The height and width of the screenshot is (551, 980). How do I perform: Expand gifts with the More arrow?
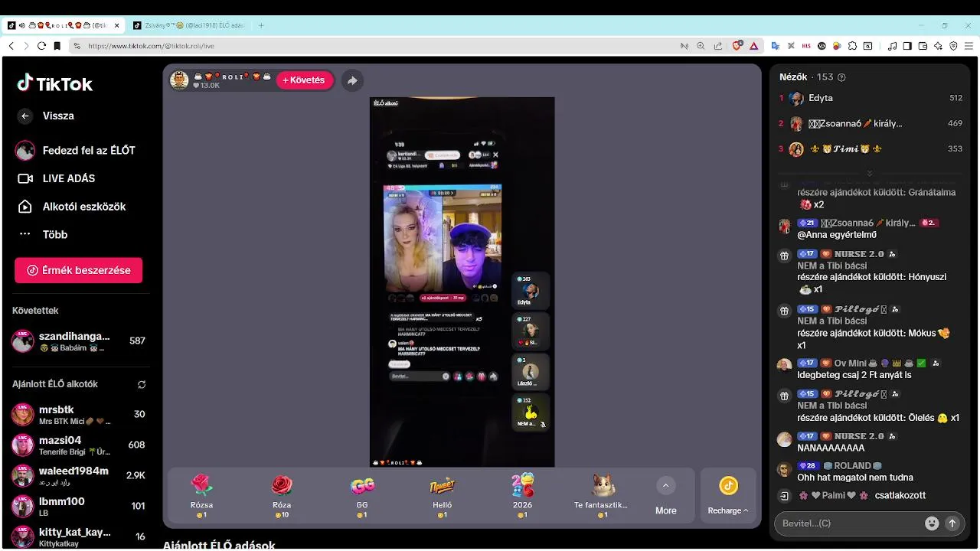click(665, 485)
